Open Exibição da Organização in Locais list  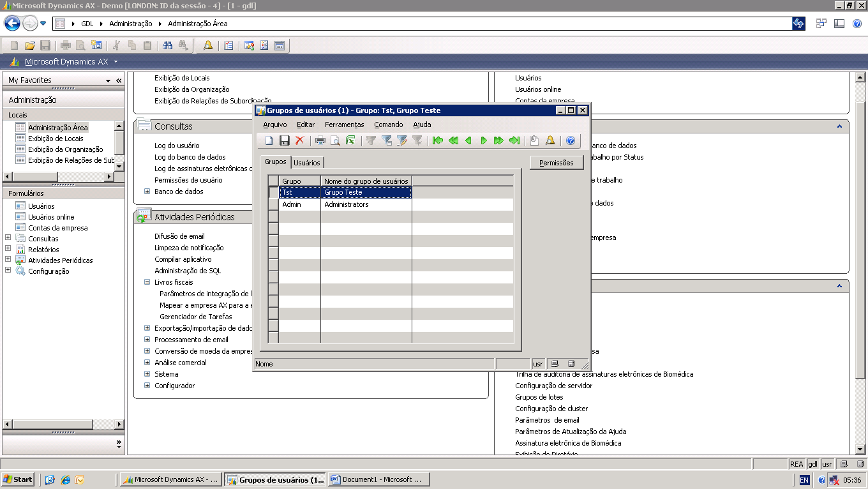[x=65, y=149]
